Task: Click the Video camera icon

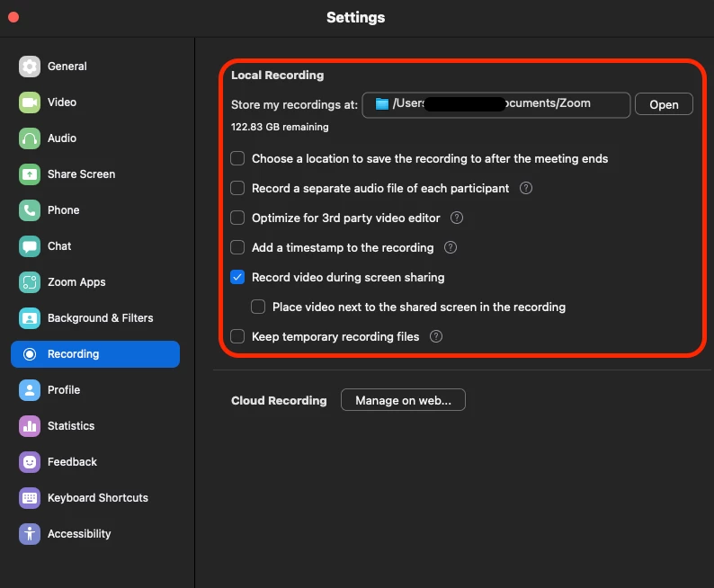Action: [30, 102]
